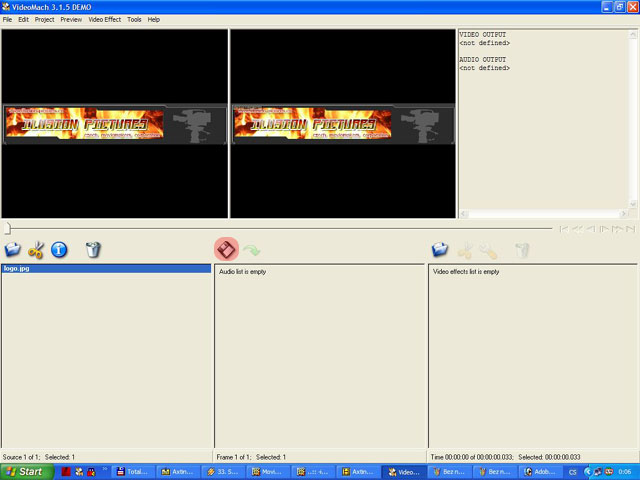Step one frame backward
The width and height of the screenshot is (640, 480).
coord(591,229)
